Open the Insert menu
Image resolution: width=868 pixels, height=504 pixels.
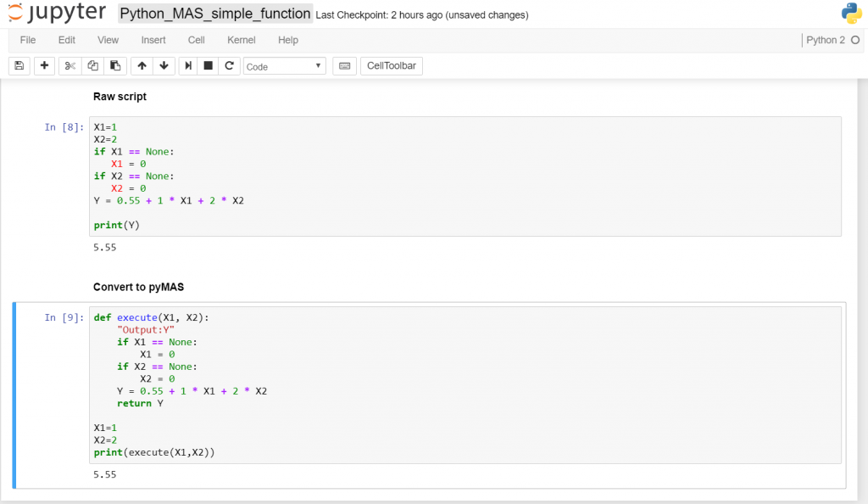[x=153, y=40]
